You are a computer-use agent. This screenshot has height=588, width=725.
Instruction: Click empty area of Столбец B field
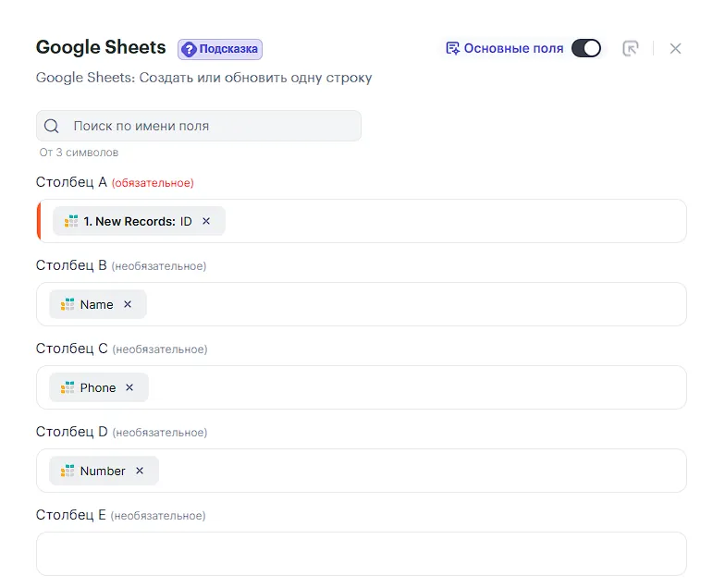pos(416,305)
